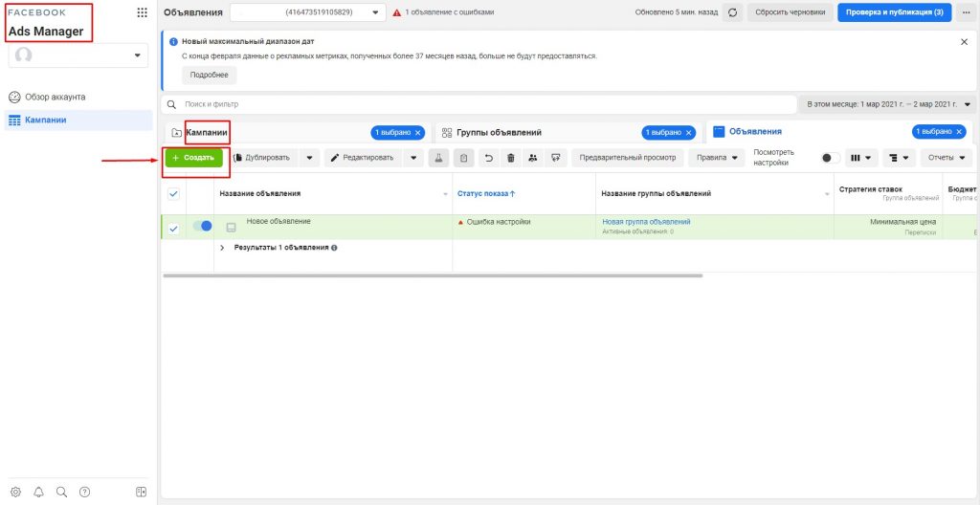Click inside the Поиск и фильтр field

(x=479, y=104)
